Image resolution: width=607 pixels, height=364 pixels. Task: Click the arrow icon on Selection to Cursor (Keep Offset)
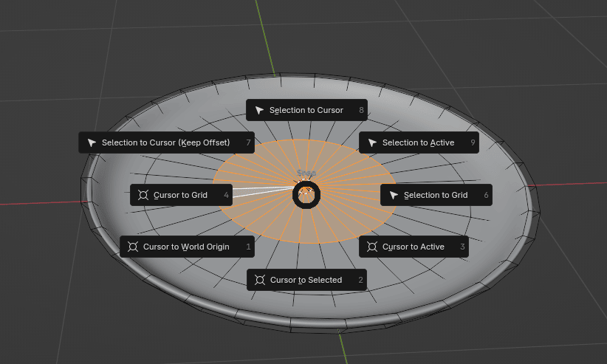click(x=92, y=142)
